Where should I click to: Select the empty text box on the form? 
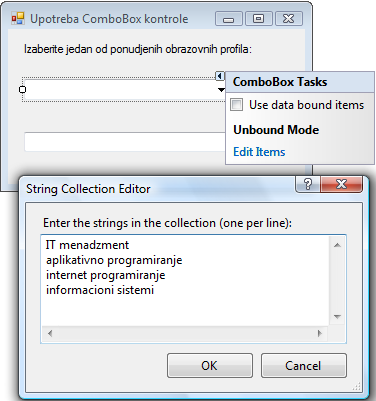coord(125,142)
